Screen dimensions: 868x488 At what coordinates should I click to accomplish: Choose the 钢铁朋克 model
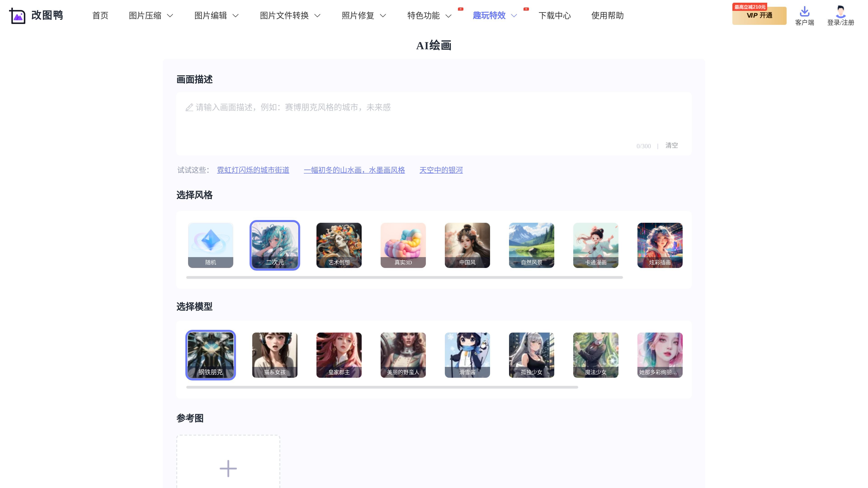211,355
